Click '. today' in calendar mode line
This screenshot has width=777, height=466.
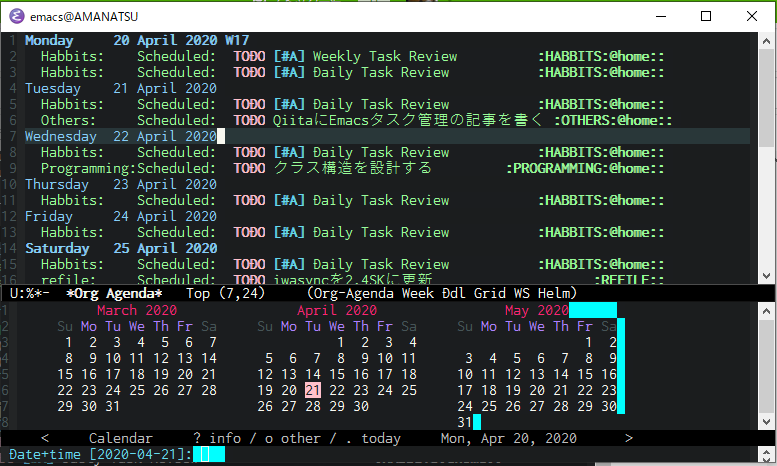click(375, 438)
